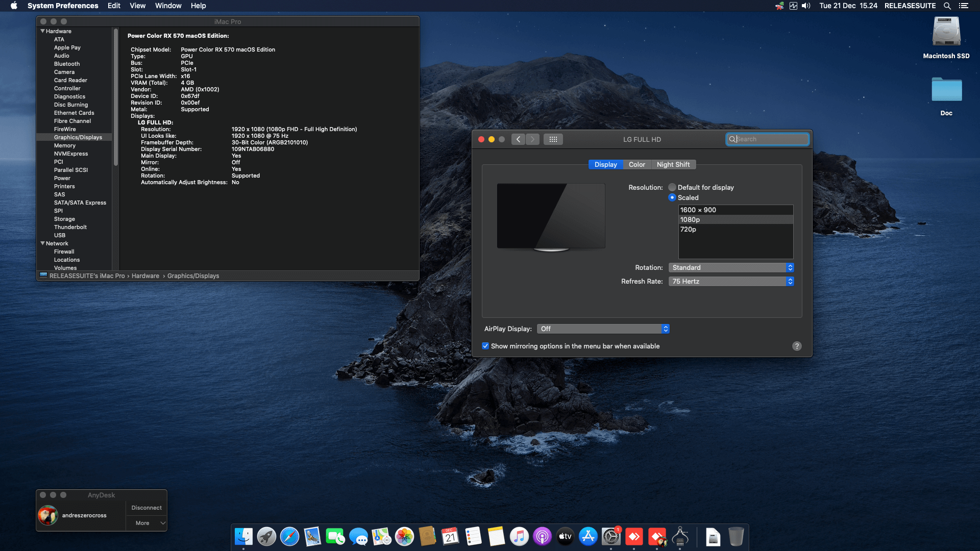Open the Trash in the Dock
Screen dimensions: 980x551
tap(736, 537)
